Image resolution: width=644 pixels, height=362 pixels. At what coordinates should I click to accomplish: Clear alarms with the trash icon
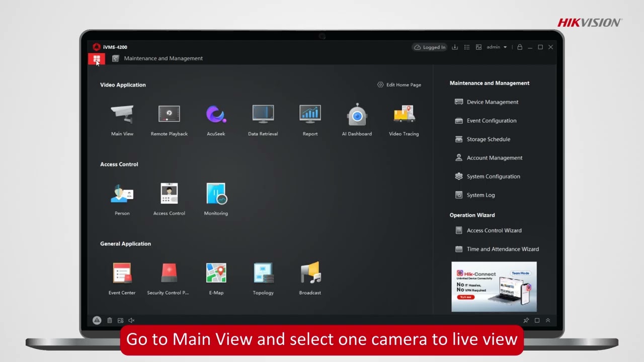[109, 320]
